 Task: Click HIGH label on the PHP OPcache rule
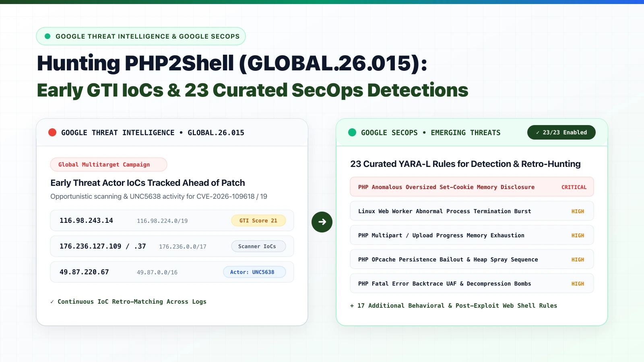[578, 259]
